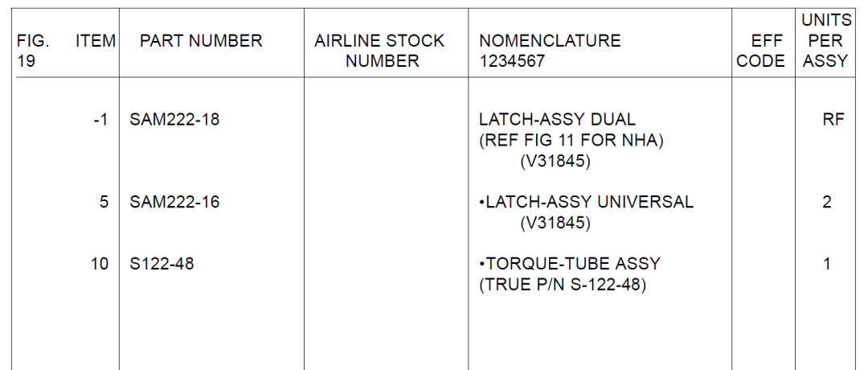Click item number 5
This screenshot has height=370, width=868.
pyautogui.click(x=104, y=202)
